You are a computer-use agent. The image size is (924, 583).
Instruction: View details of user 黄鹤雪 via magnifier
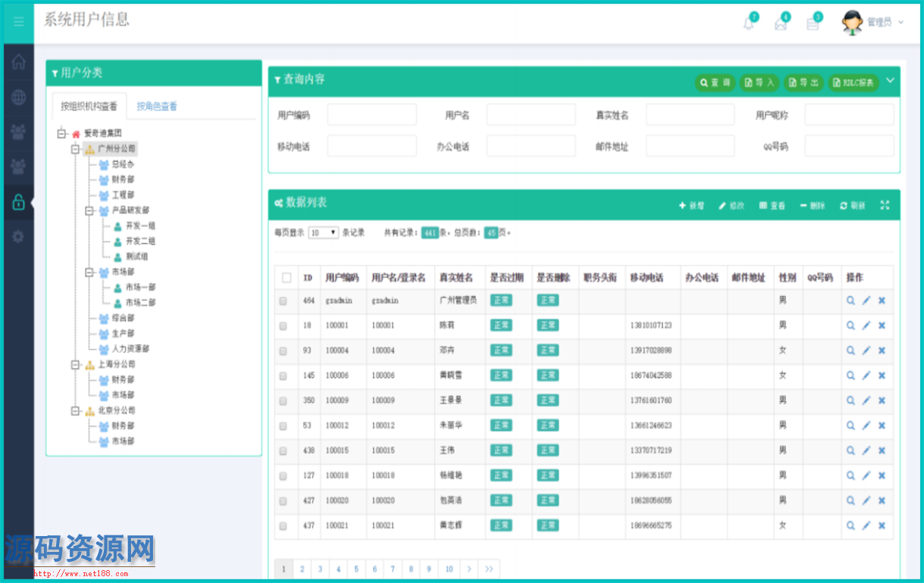[x=851, y=376]
